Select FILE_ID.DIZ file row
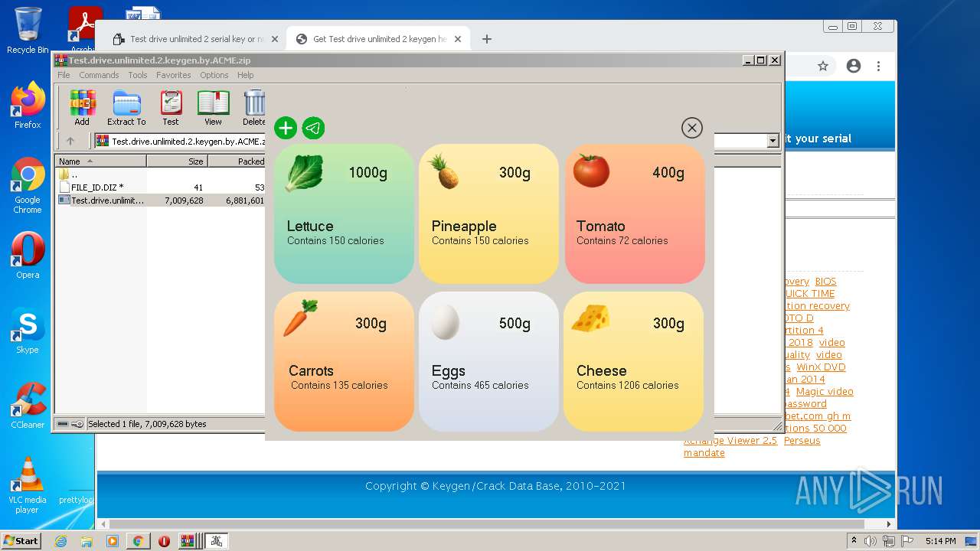This screenshot has width=980, height=551. 161,187
